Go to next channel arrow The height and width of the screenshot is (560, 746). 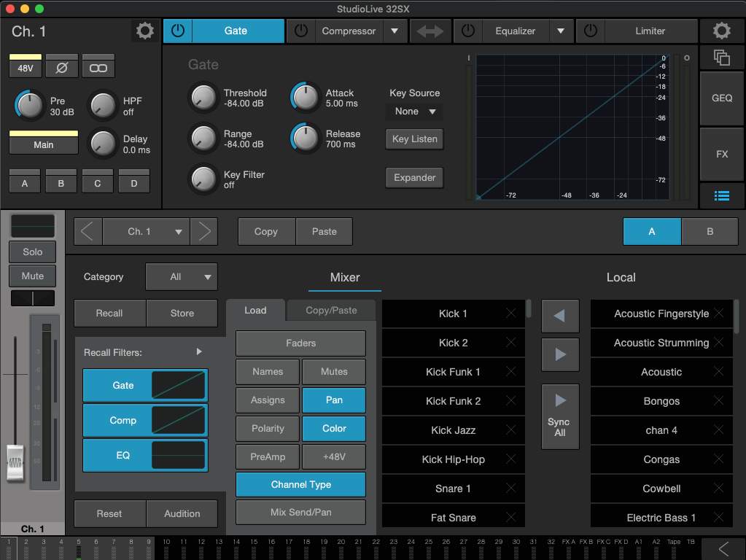[x=204, y=232]
